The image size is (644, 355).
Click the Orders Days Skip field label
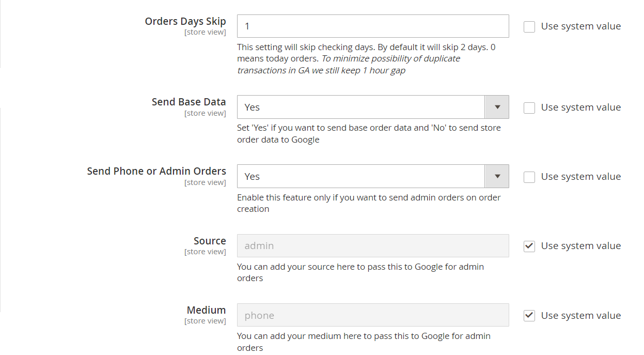coord(185,21)
